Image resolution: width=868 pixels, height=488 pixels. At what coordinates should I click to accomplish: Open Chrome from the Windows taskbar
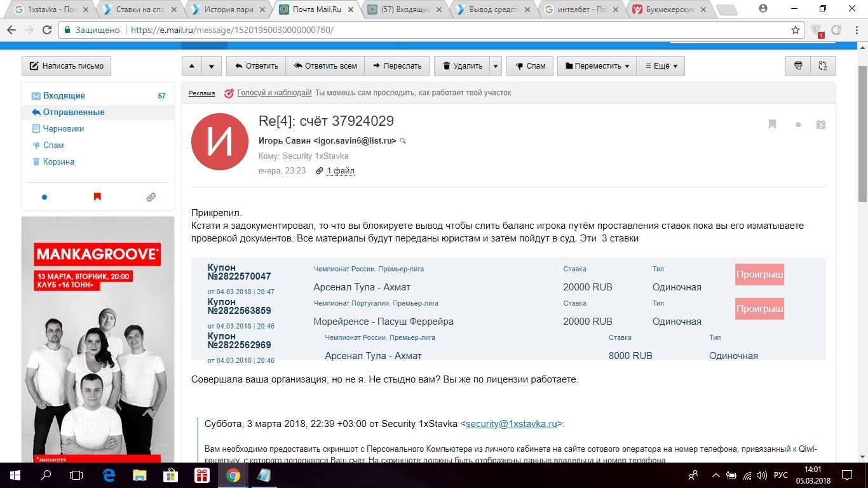click(x=233, y=475)
